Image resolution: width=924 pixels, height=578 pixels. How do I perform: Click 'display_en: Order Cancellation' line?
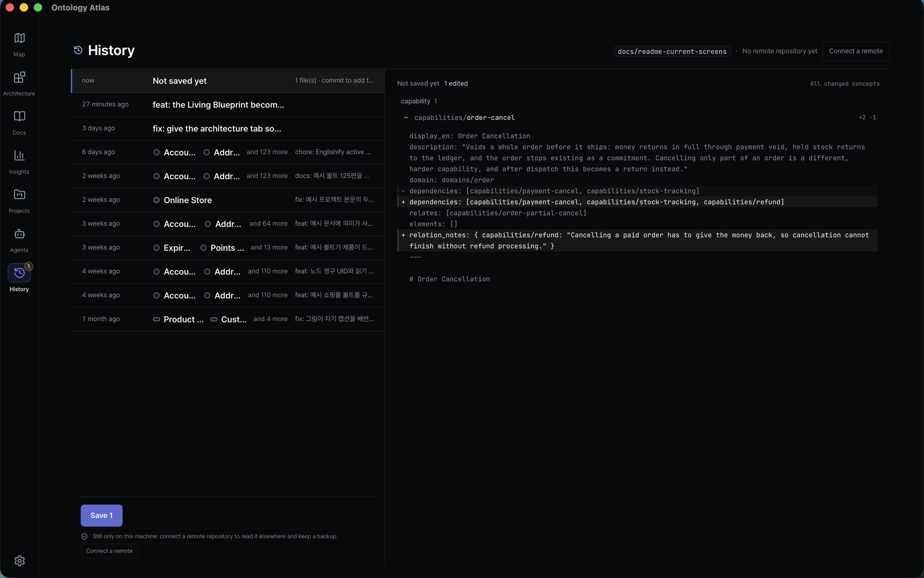click(470, 136)
